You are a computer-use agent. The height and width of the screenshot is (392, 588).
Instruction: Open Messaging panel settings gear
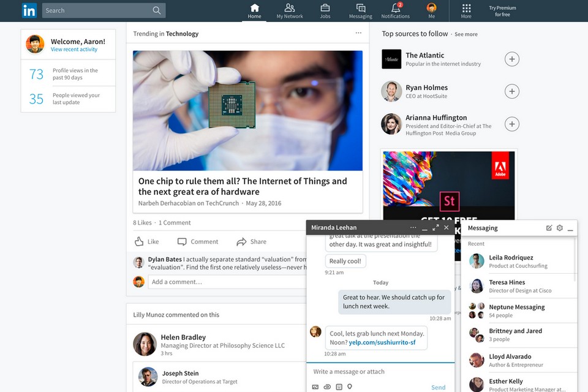[x=559, y=228]
